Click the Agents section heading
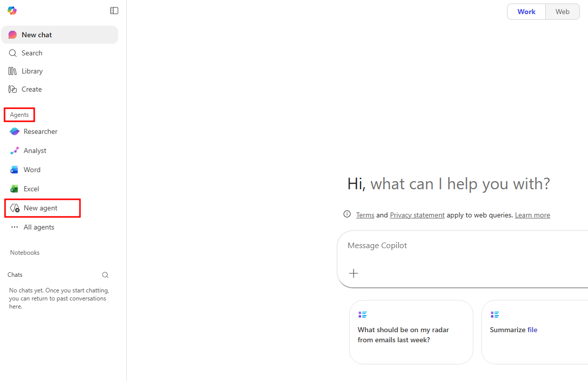The width and height of the screenshot is (588, 381). 19,115
